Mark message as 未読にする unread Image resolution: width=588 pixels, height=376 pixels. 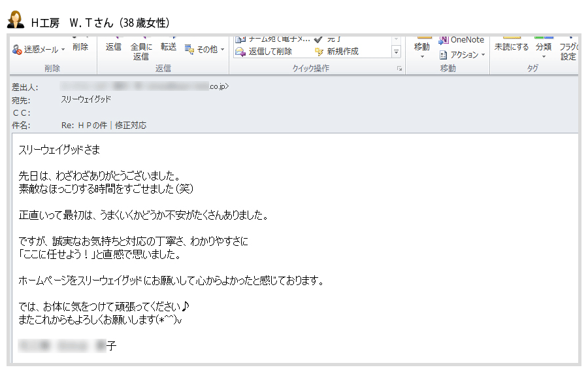pyautogui.click(x=512, y=47)
